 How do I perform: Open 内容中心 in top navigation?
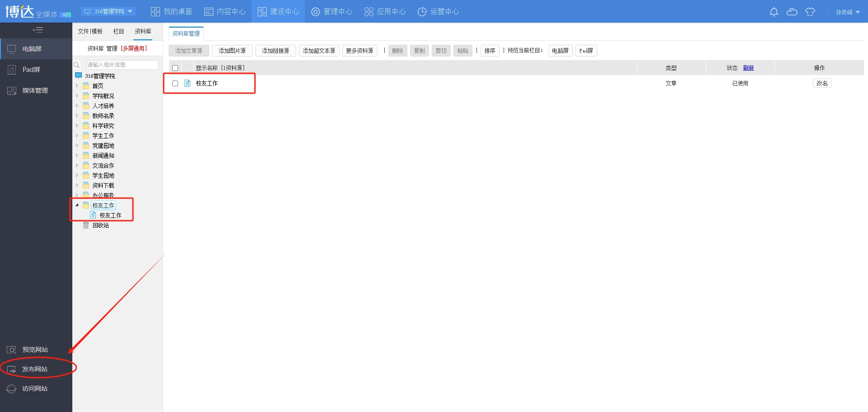pos(225,11)
